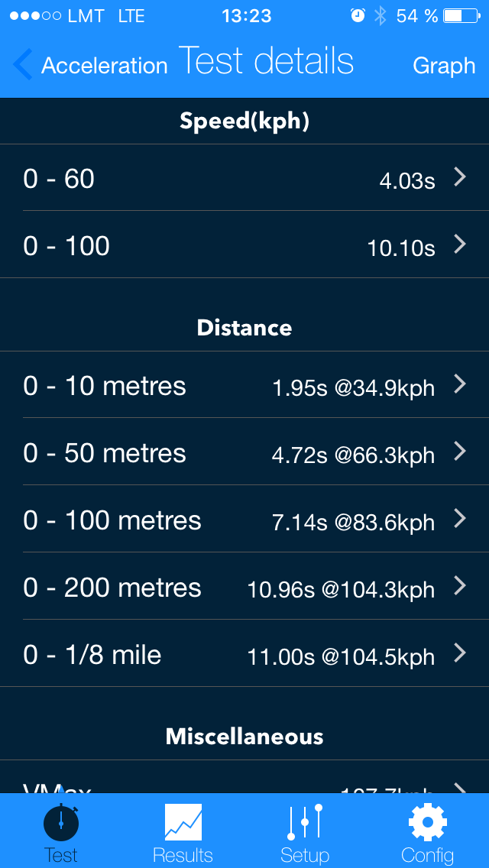489x868 pixels.
Task: Expand the 0 - 1/8 mile chevron
Action: pyautogui.click(x=460, y=653)
